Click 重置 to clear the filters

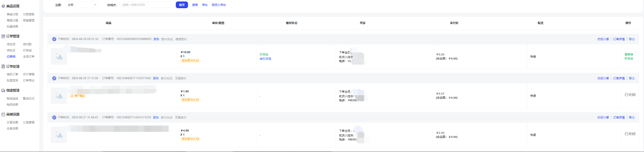click(x=195, y=5)
